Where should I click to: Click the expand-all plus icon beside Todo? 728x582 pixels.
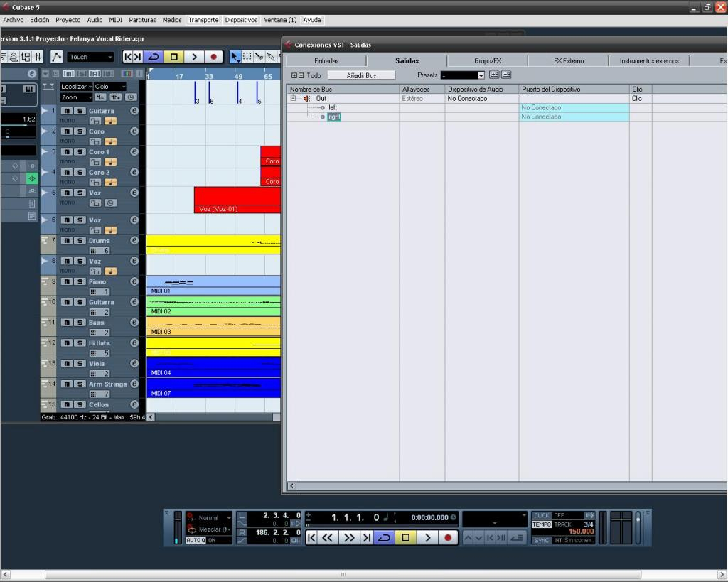pyautogui.click(x=294, y=75)
